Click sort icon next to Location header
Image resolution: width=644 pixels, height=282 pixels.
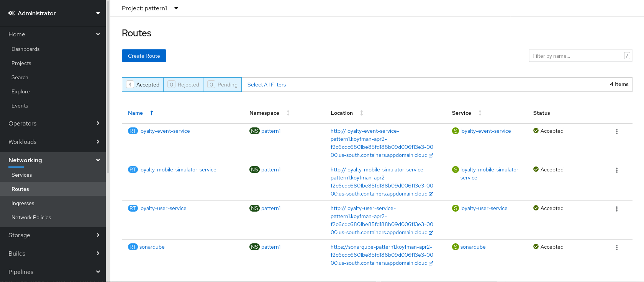tap(362, 113)
